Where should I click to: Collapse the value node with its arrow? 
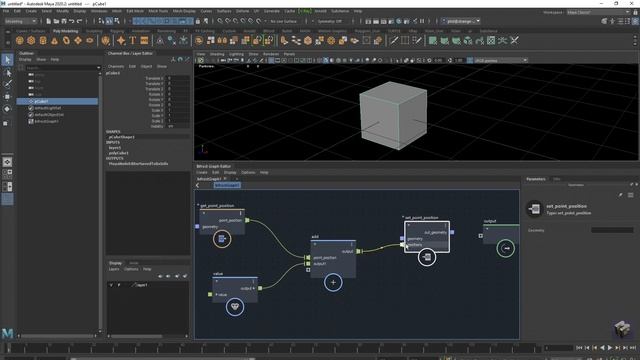pyautogui.click(x=216, y=281)
